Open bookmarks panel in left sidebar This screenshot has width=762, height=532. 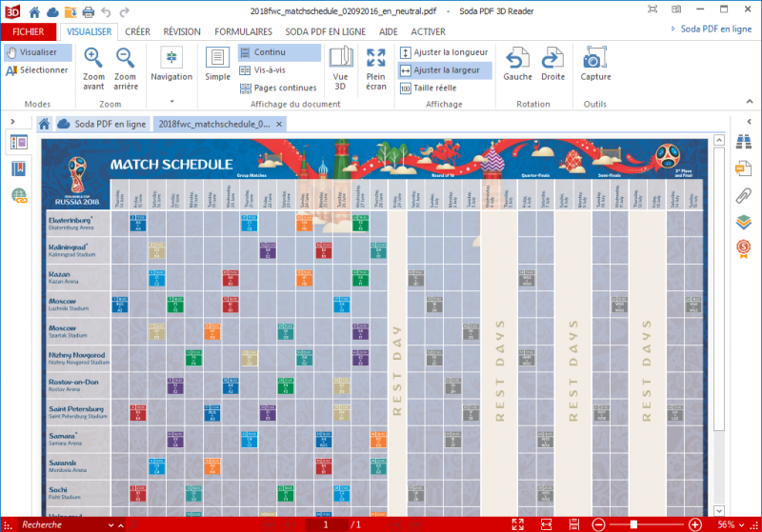pyautogui.click(x=18, y=168)
